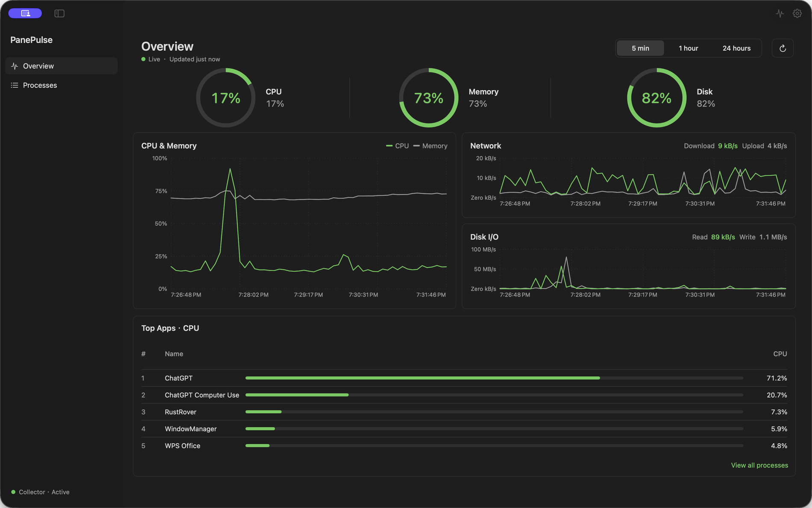Select the WindowManager row name

[191, 429]
